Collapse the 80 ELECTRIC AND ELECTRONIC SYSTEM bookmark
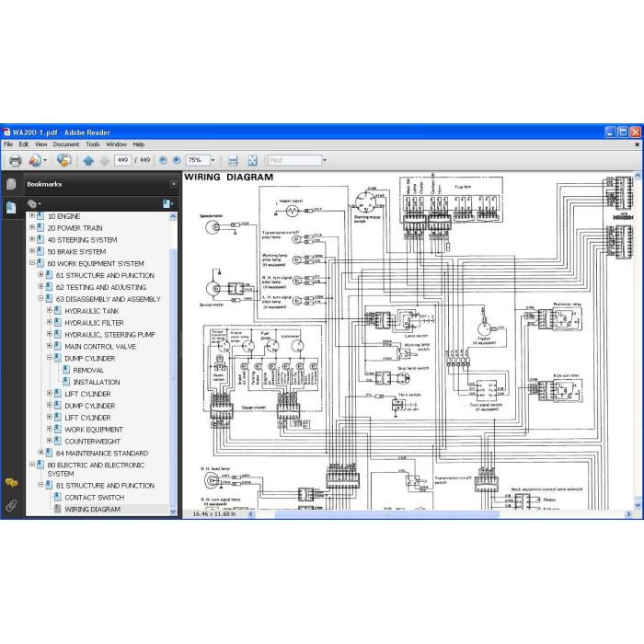 [32, 465]
